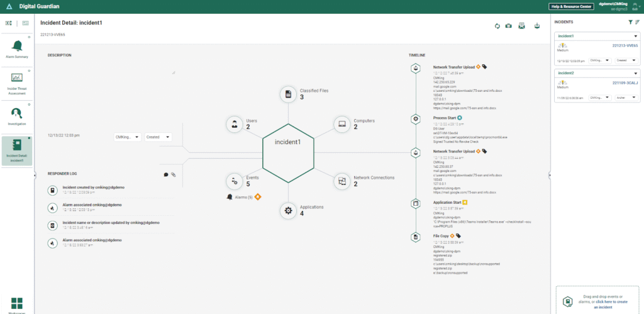Open the Created status dropdown in description
The width and height of the screenshot is (644, 314).
point(158,137)
